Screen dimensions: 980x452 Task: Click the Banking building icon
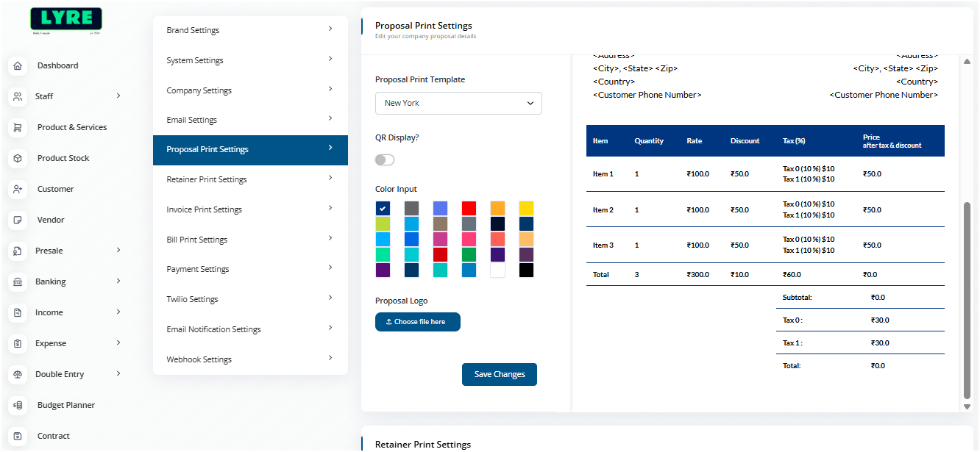[18, 281]
